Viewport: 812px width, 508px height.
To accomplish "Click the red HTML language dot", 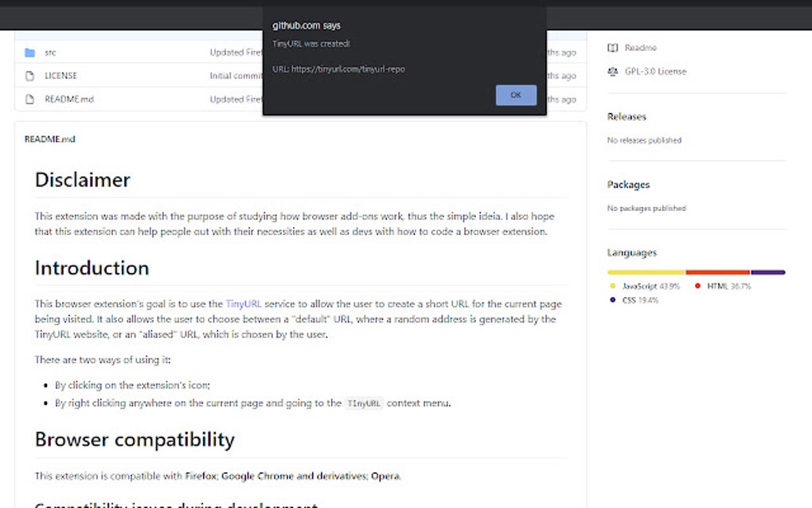I will click(x=697, y=286).
